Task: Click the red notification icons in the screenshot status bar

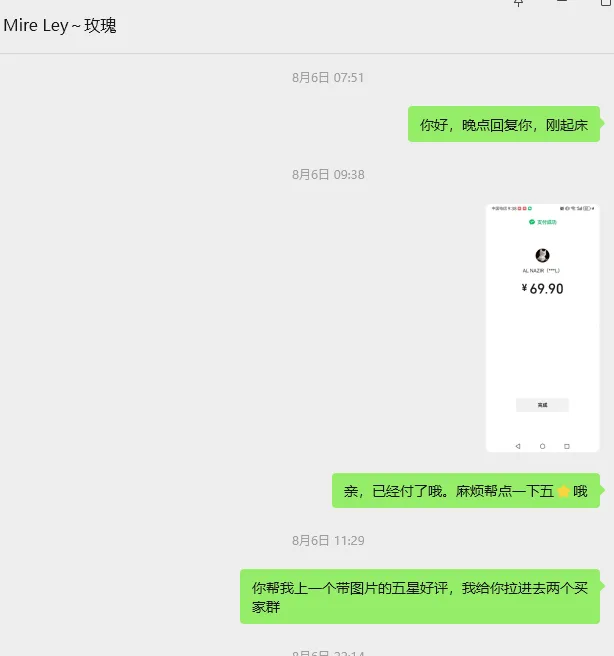Action: tap(522, 208)
